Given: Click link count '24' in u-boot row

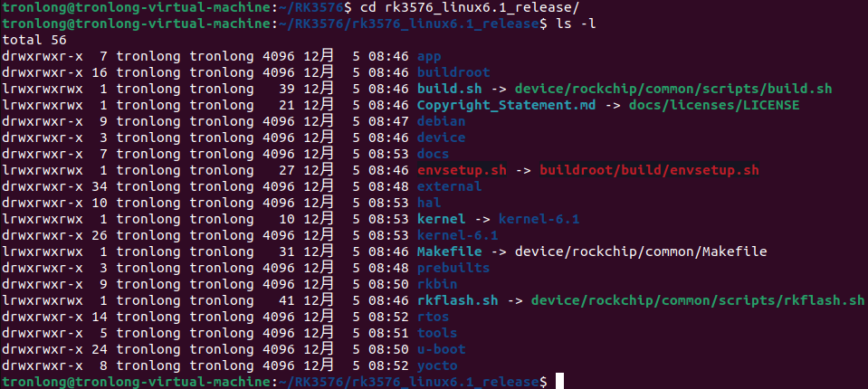Looking at the screenshot, I should coord(100,349).
